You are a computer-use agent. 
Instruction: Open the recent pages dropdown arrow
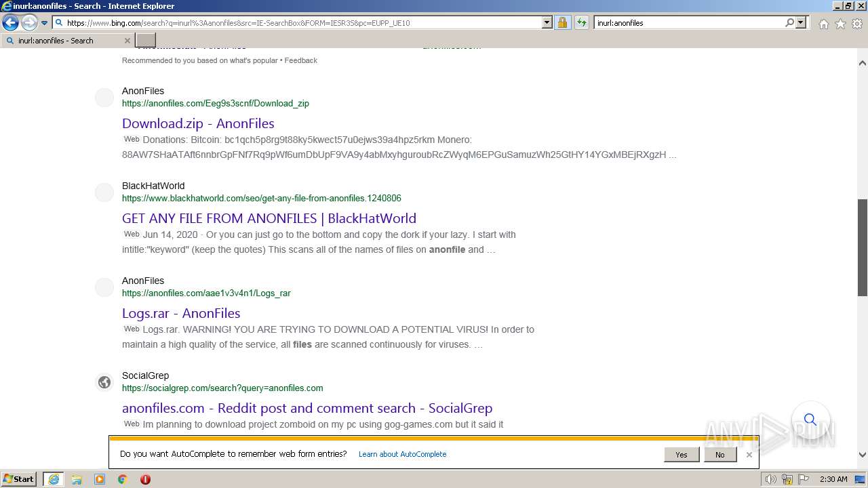point(44,23)
